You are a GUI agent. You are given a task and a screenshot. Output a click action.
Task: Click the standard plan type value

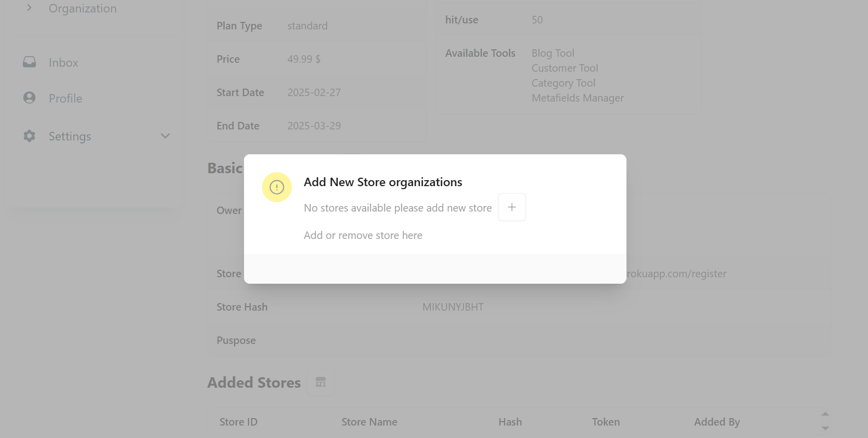click(x=307, y=26)
